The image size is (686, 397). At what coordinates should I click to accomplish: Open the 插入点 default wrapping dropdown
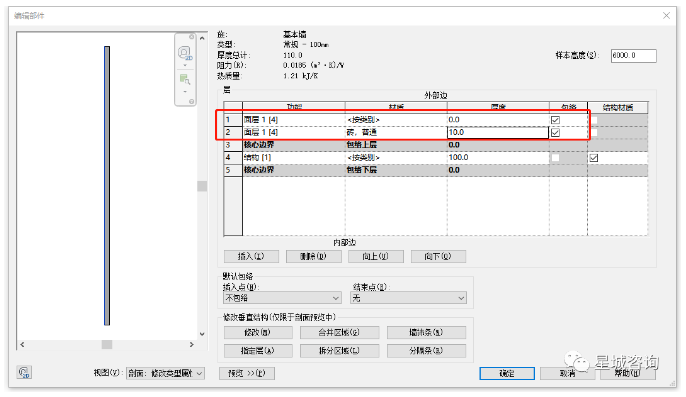pyautogui.click(x=282, y=298)
